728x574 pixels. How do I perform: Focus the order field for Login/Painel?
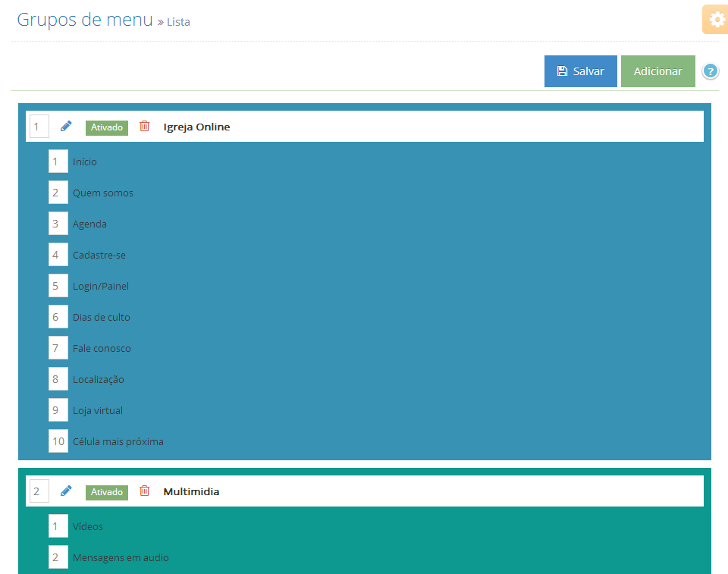tap(58, 286)
